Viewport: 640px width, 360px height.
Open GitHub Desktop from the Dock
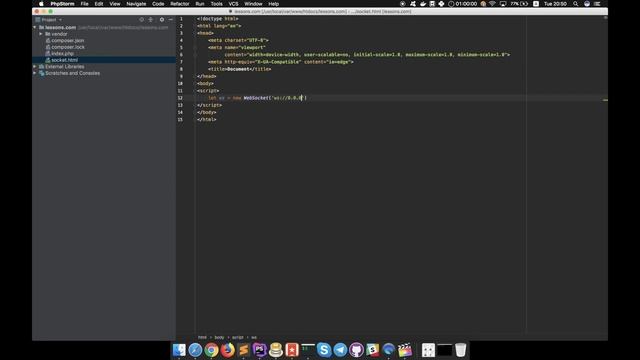(356, 350)
